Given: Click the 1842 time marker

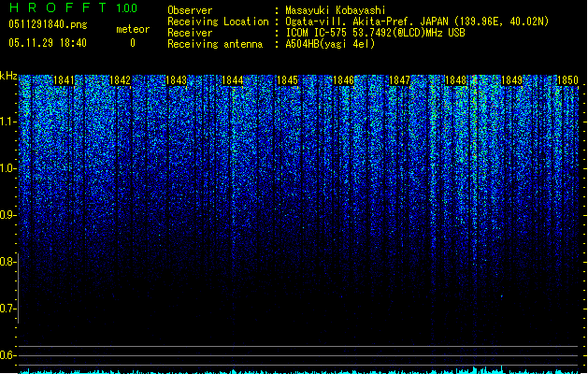Looking at the screenshot, I should (120, 80).
